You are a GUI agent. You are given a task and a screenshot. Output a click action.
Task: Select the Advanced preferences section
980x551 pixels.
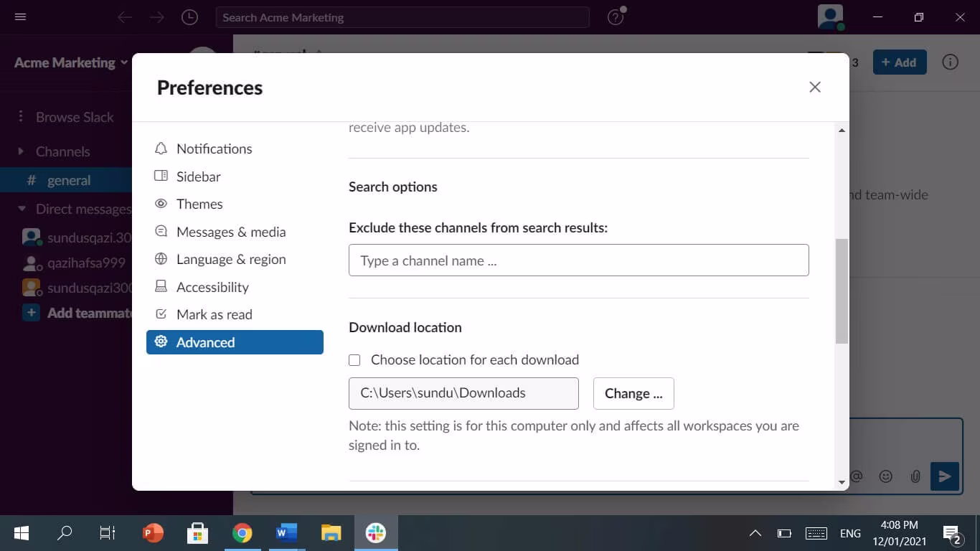pyautogui.click(x=235, y=342)
